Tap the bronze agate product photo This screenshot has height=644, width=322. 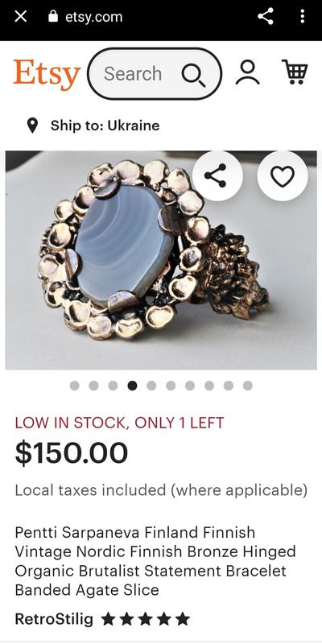tap(161, 260)
